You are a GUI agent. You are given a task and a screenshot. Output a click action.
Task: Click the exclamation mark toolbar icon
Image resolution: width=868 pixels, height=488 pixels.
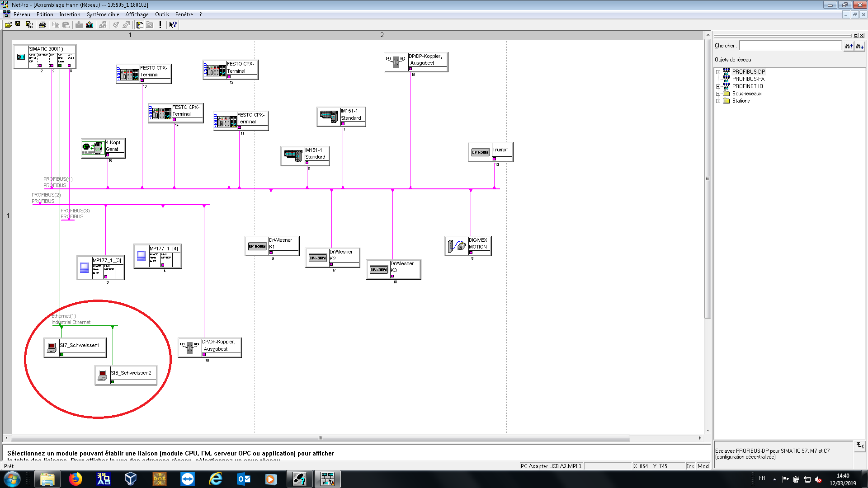(160, 25)
